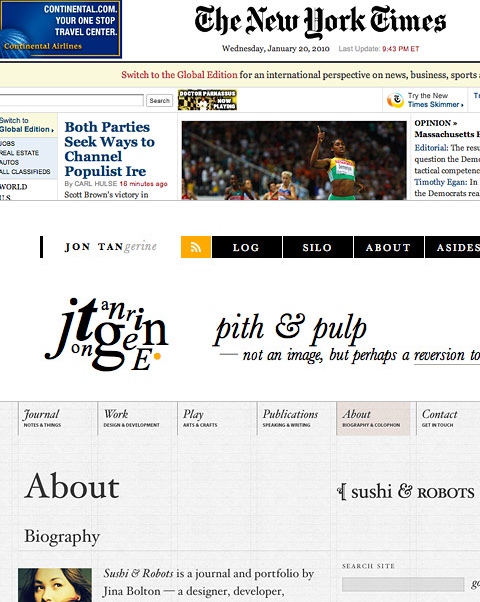The width and height of the screenshot is (480, 602).
Task: Open the Editorial opinion link
Action: (x=431, y=148)
